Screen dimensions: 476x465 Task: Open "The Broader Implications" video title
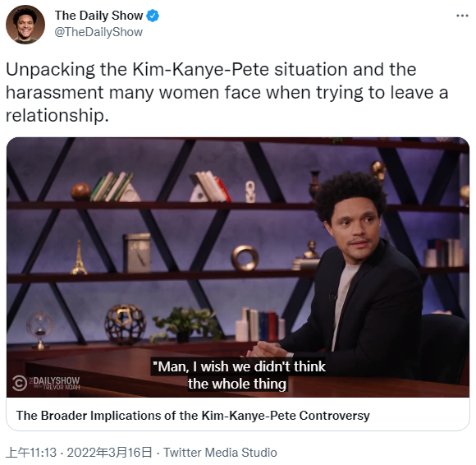(x=193, y=416)
